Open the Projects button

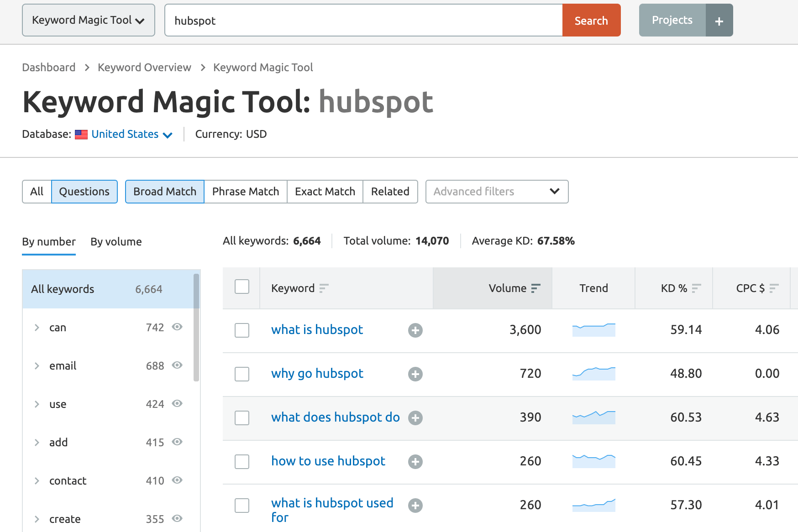click(672, 20)
